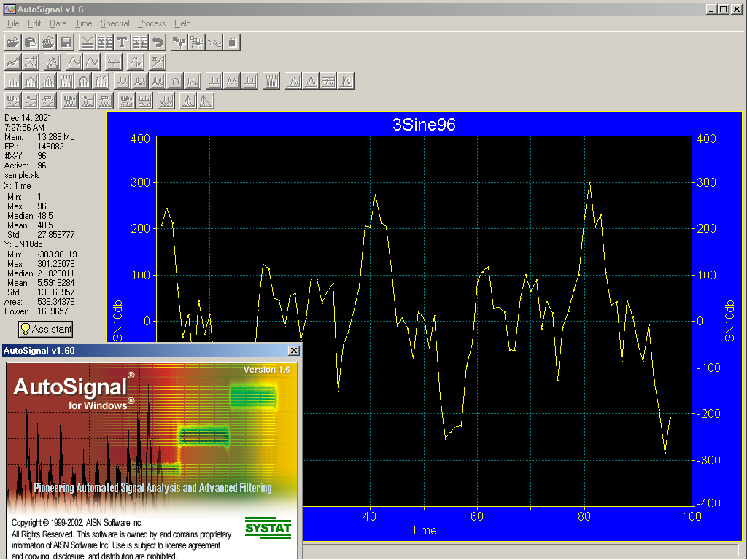Click the triangular peak icon in bottom toolbar row

click(x=188, y=101)
